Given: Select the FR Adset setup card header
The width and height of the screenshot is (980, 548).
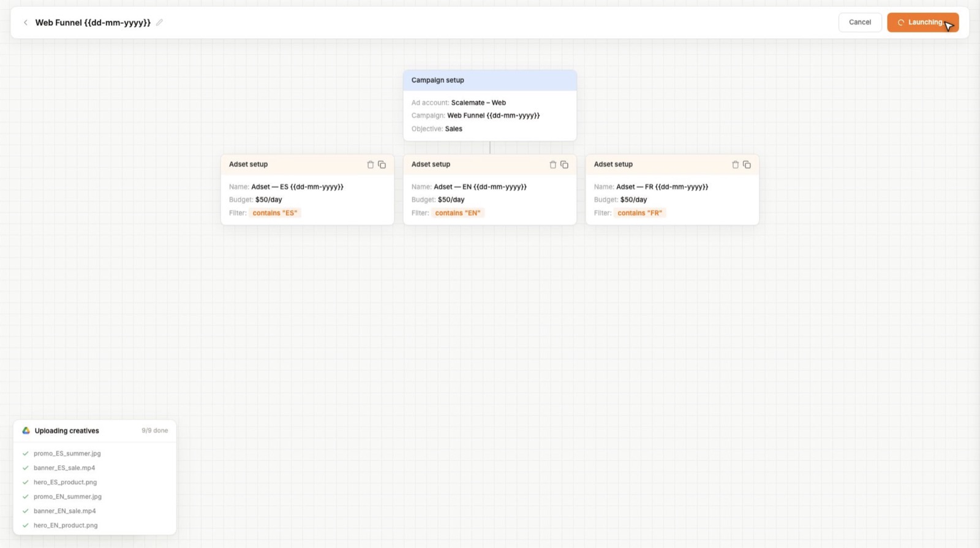Looking at the screenshot, I should (x=673, y=164).
